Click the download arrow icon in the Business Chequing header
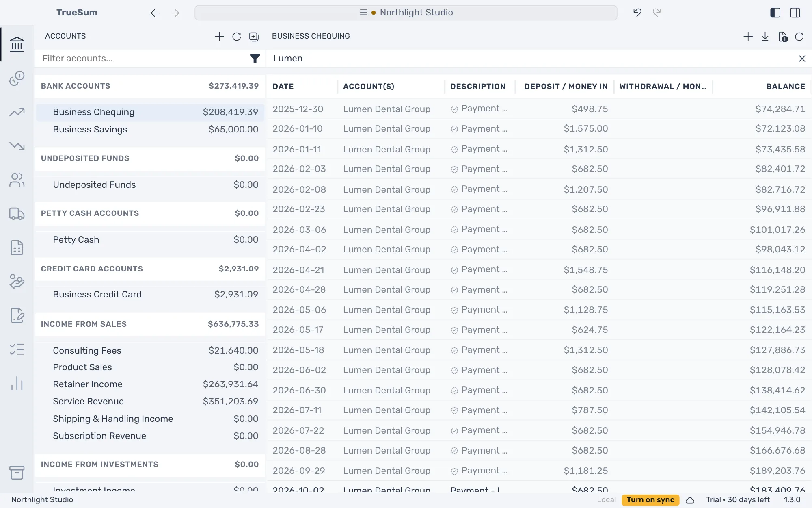This screenshot has width=812, height=508. pyautogui.click(x=765, y=37)
